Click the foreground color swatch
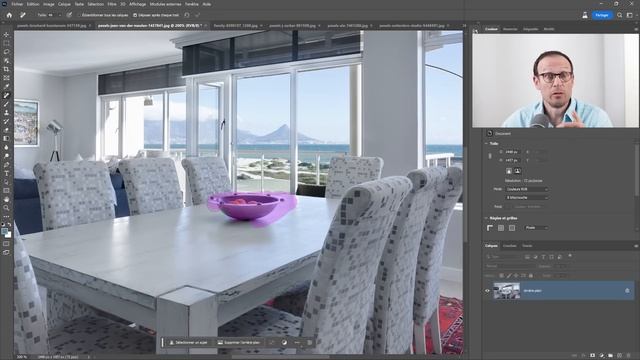This screenshot has height=360, width=640. click(4, 231)
